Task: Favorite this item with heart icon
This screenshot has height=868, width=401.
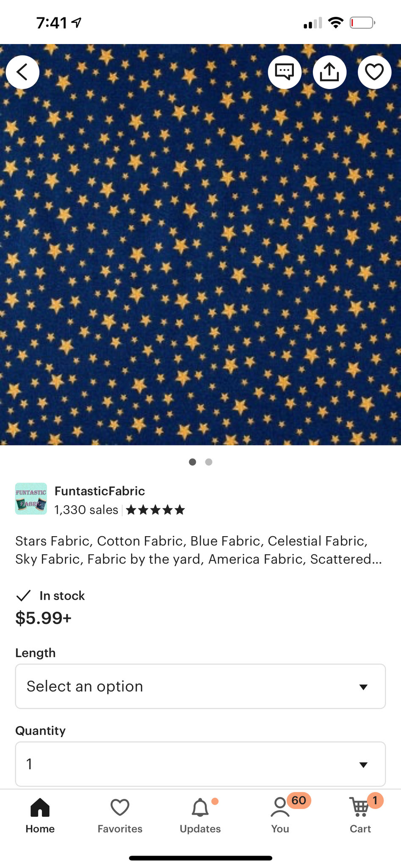Action: click(x=374, y=72)
